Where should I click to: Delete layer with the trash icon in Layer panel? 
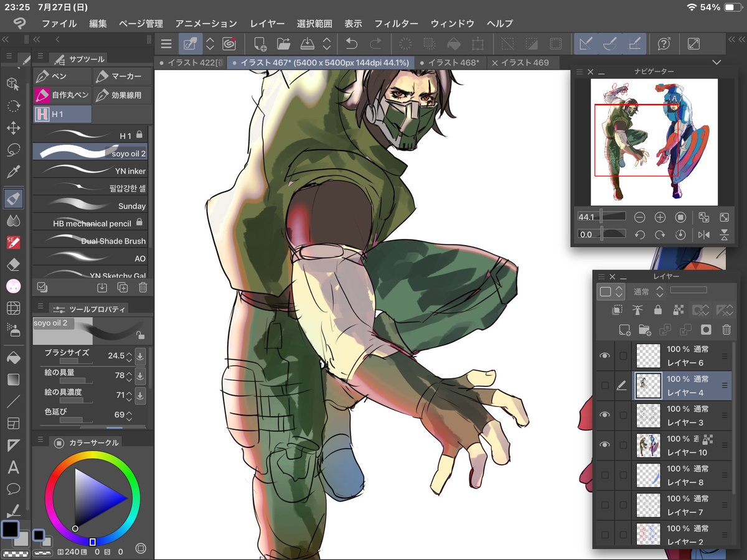click(726, 330)
